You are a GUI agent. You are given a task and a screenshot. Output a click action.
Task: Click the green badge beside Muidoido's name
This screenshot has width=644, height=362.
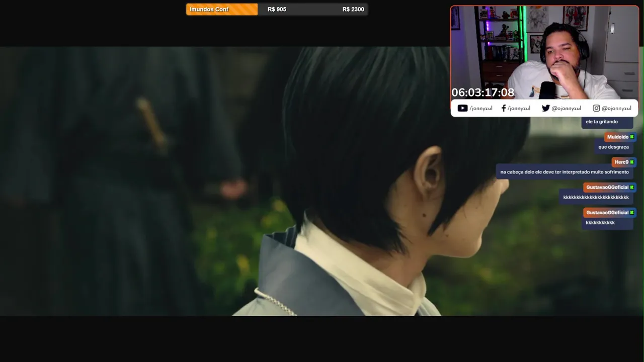tap(632, 137)
